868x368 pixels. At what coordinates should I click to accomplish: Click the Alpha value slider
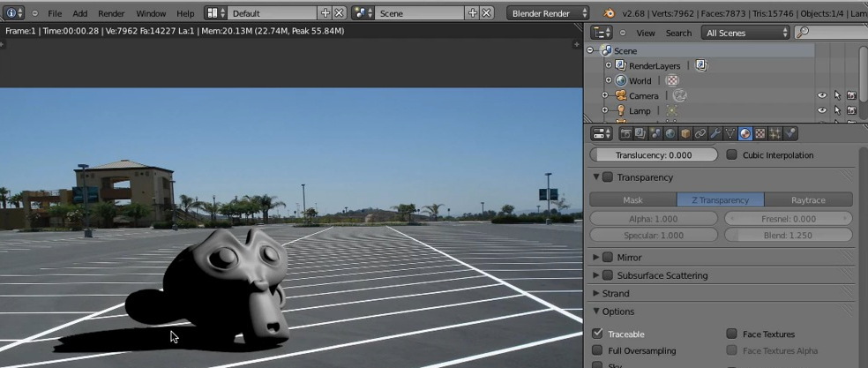pyautogui.click(x=654, y=219)
